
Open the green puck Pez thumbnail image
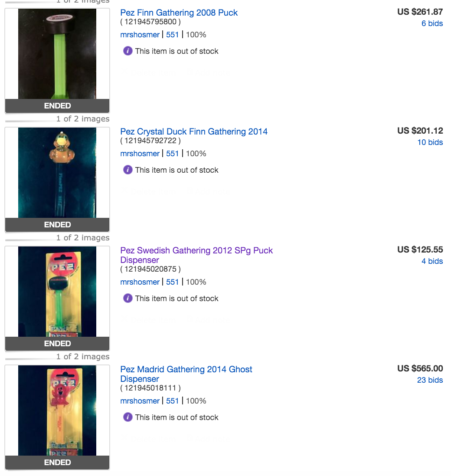pos(57,54)
